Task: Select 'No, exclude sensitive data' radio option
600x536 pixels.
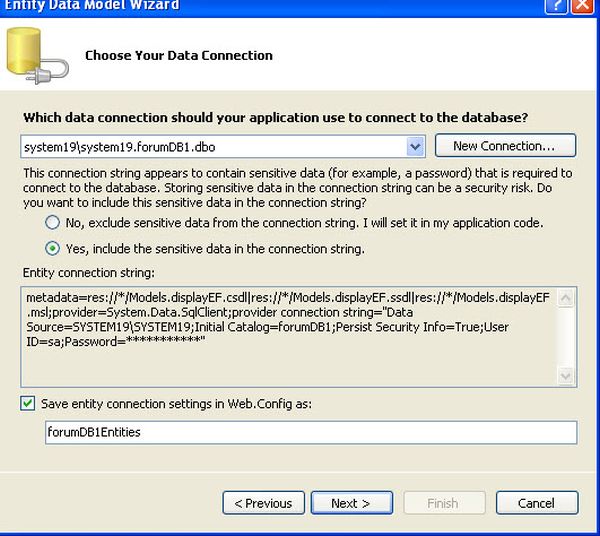Action: pos(53,223)
